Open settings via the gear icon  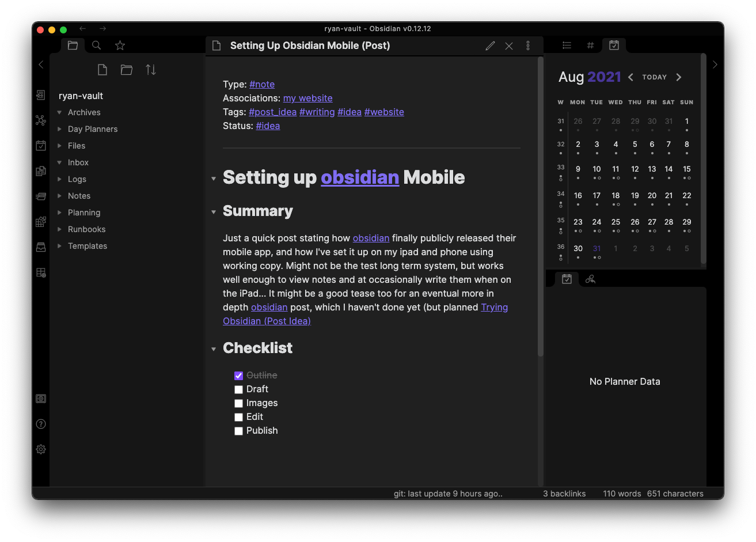click(41, 449)
